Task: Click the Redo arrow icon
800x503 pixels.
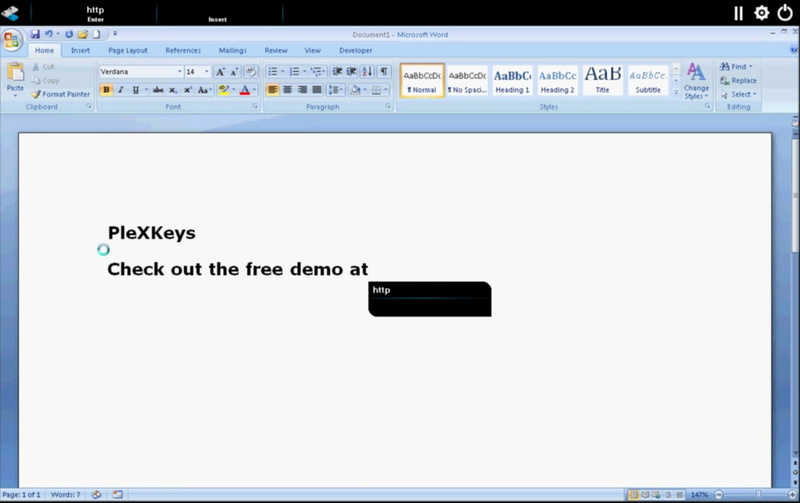Action: (69, 34)
